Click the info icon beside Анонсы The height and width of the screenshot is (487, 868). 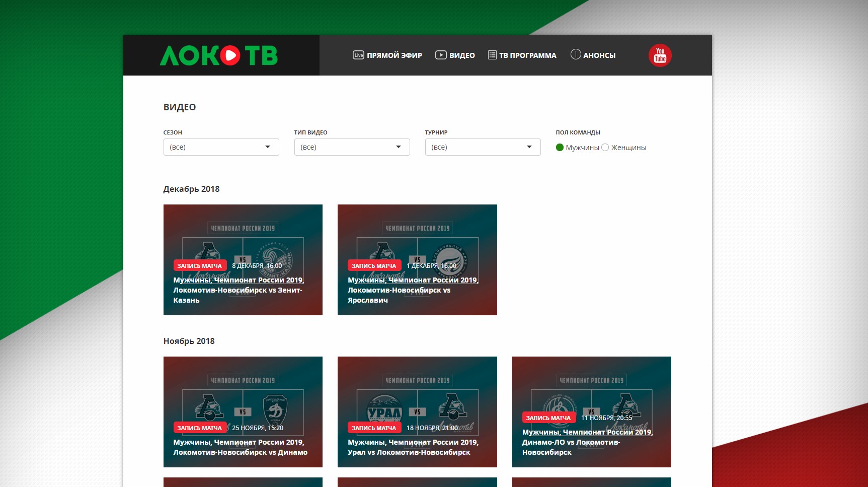(x=576, y=54)
